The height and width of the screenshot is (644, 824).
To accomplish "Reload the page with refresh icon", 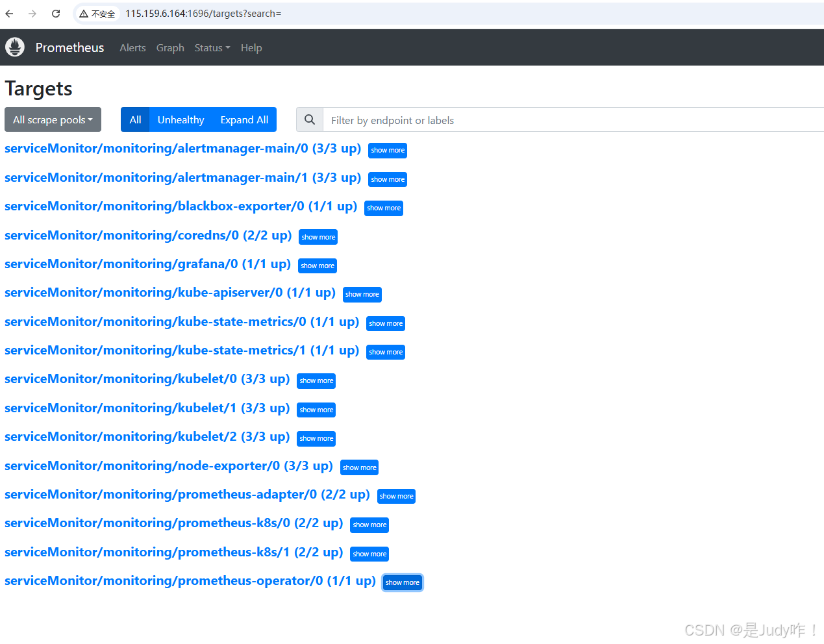I will (x=56, y=14).
